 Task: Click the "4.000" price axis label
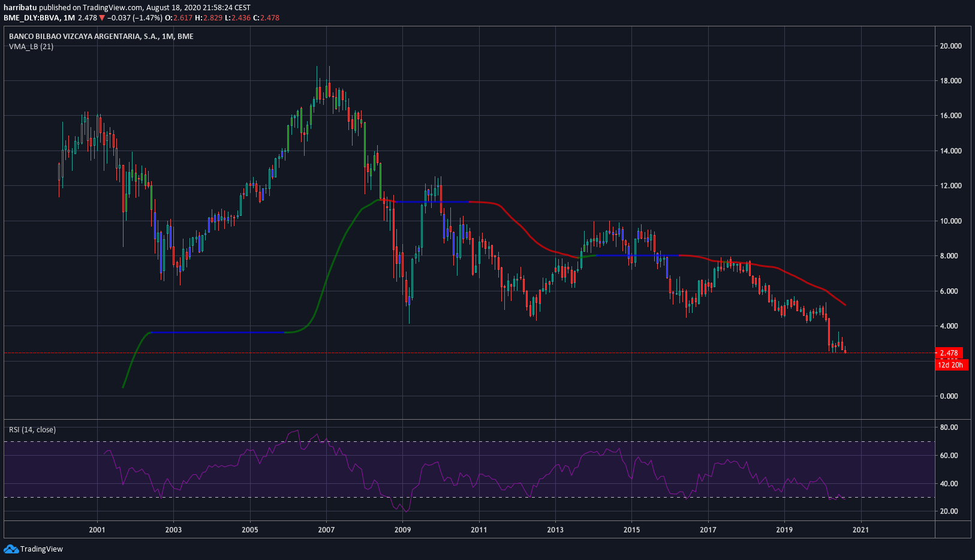point(949,326)
